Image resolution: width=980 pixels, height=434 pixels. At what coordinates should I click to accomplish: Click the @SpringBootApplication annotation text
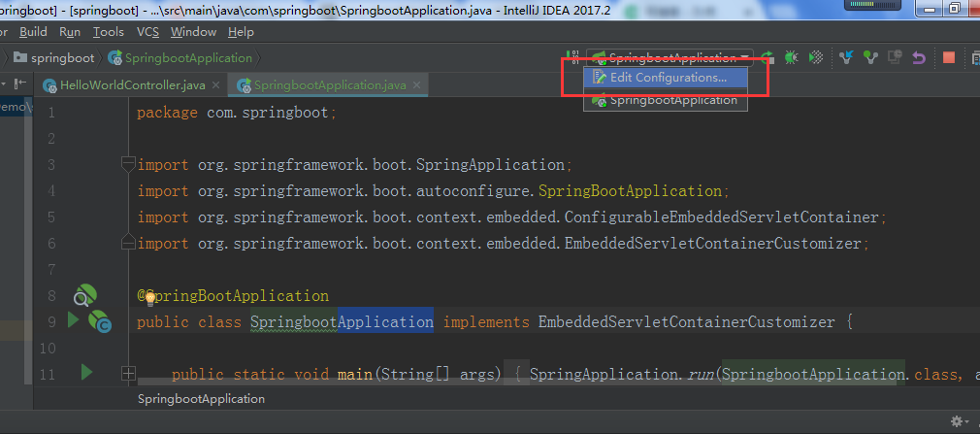pos(233,295)
